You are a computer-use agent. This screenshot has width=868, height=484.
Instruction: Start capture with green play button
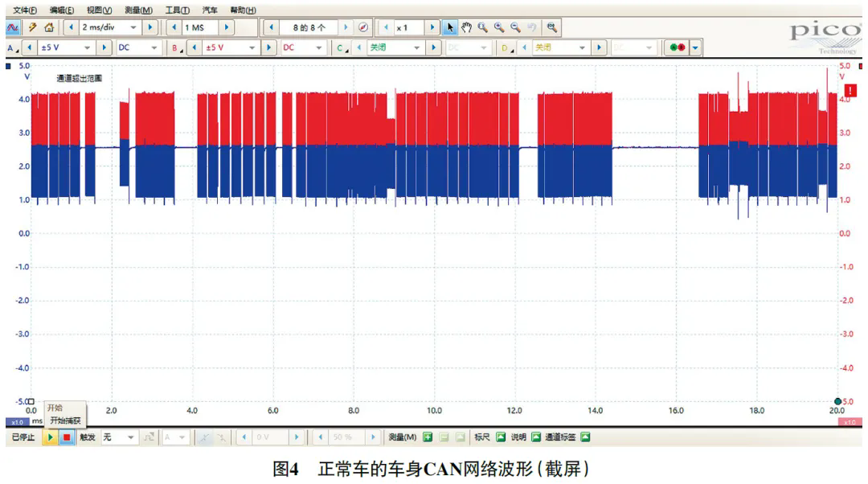51,437
